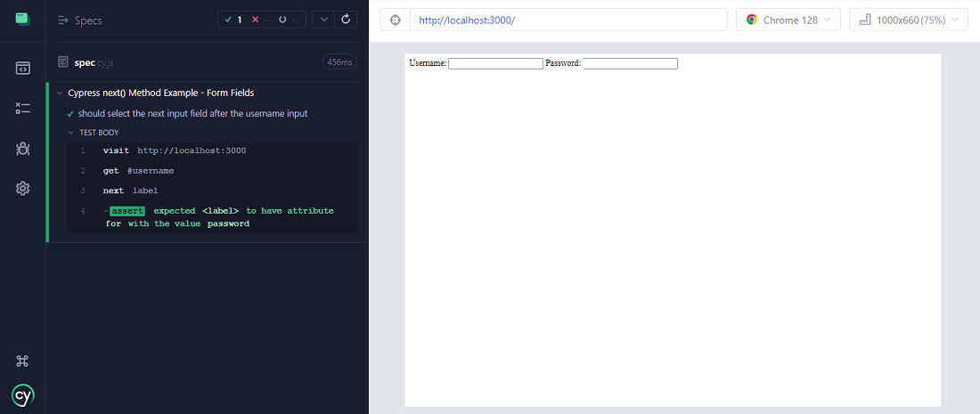
Task: Open the viewport size 1000x660 dropdown
Action: coord(909,20)
